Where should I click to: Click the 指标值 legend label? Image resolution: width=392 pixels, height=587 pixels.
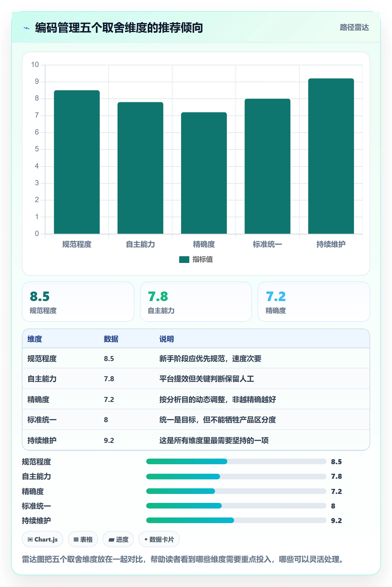203,260
